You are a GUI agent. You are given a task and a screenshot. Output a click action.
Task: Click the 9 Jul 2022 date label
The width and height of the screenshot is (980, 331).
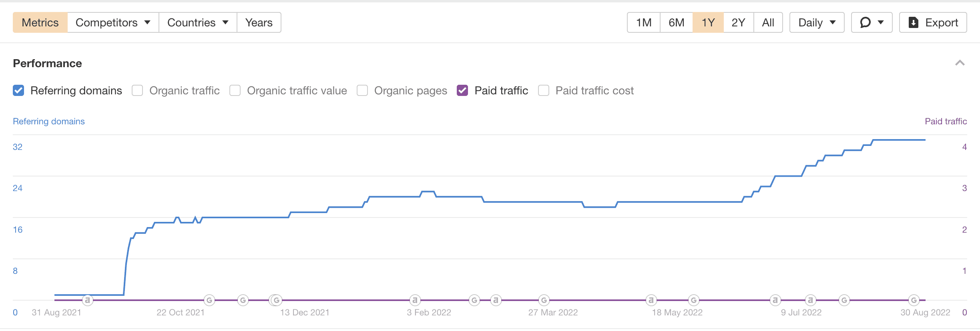801,312
